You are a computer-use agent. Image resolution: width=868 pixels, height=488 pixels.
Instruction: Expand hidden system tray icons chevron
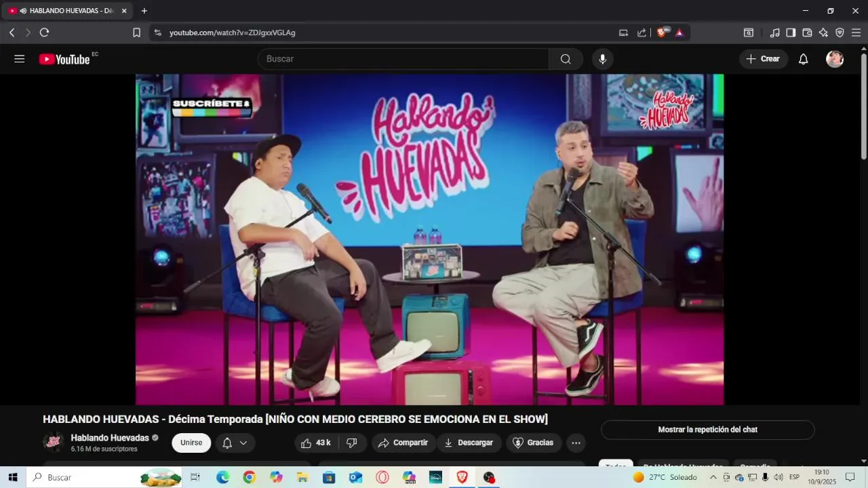[x=713, y=477]
